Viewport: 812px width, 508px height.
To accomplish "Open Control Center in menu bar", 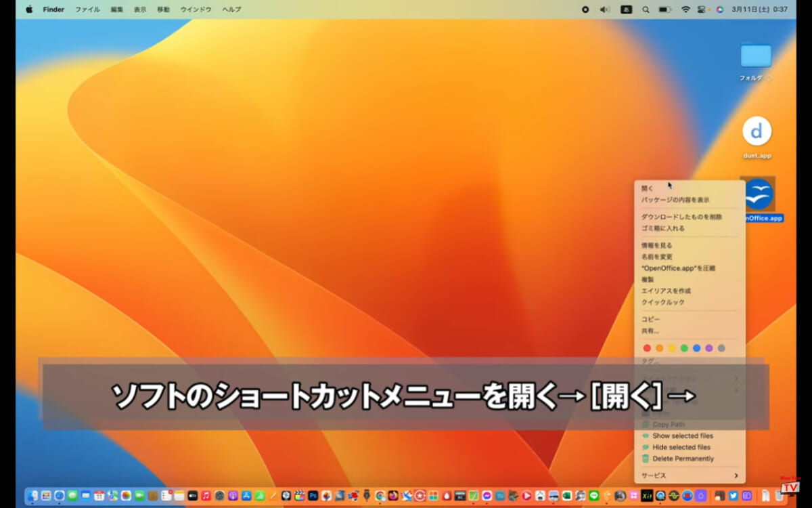I will coord(702,9).
